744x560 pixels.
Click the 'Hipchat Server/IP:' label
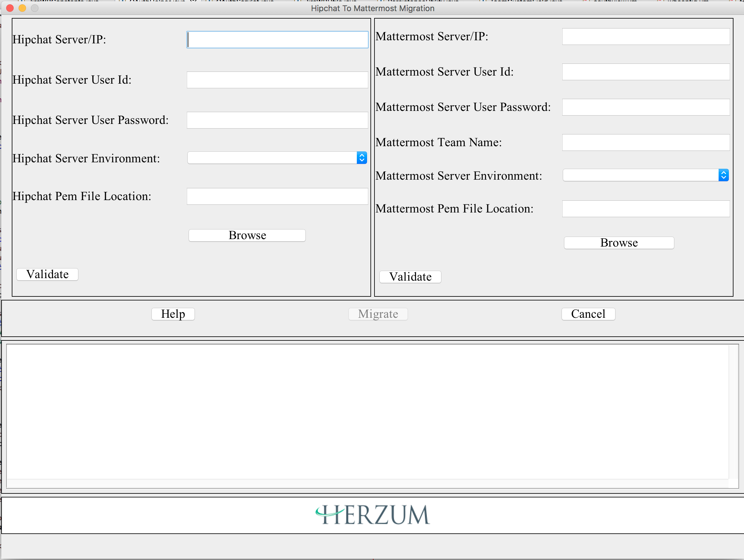tap(59, 40)
